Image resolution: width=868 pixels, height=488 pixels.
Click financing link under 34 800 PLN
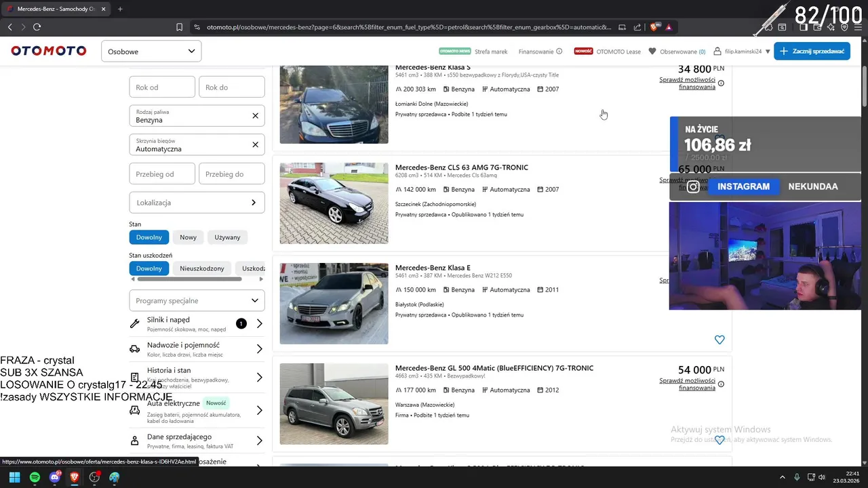point(687,83)
